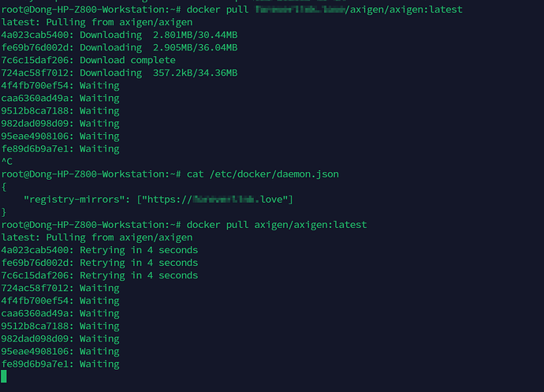Click the opening curly brace of daemon.json

pyautogui.click(x=5, y=187)
